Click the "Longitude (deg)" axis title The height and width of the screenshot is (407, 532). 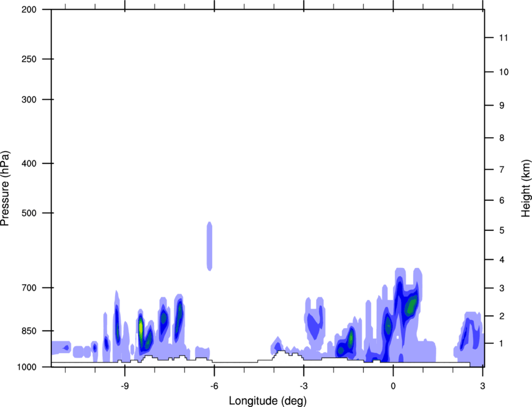coord(268,401)
